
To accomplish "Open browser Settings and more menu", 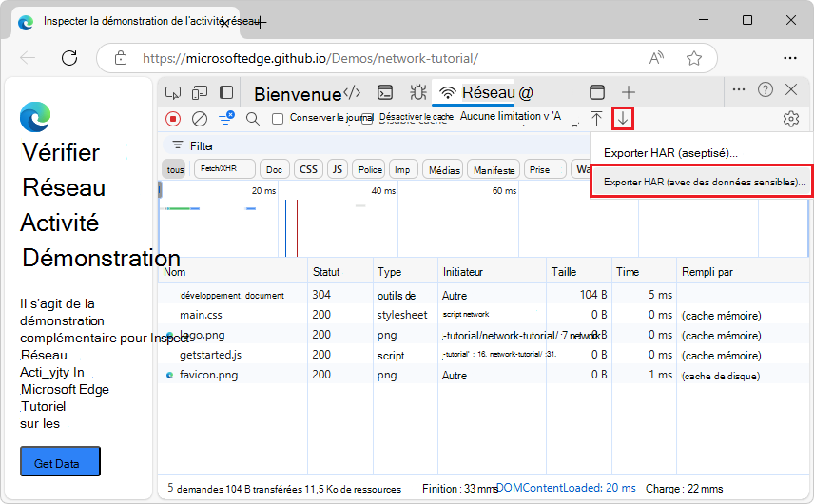I will click(x=790, y=58).
